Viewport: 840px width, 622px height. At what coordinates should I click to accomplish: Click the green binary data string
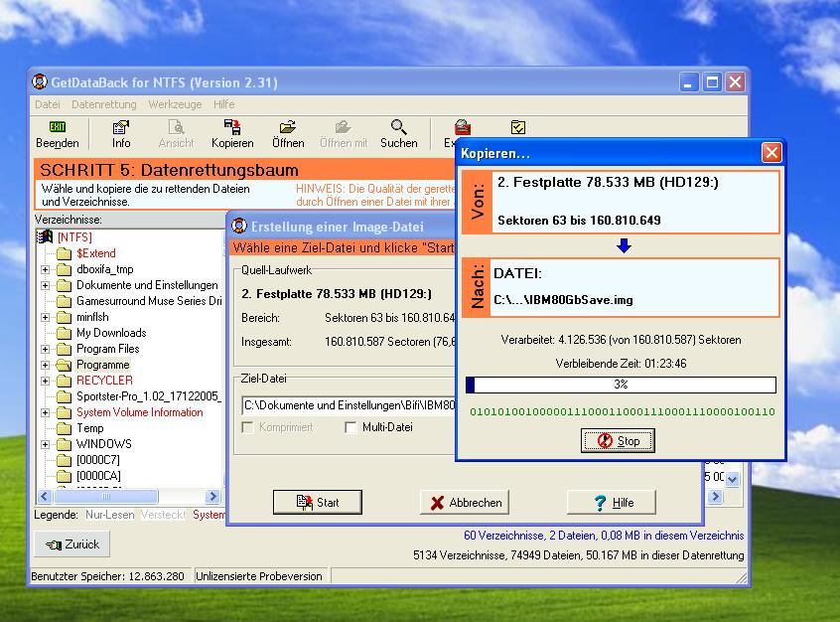pos(622,411)
